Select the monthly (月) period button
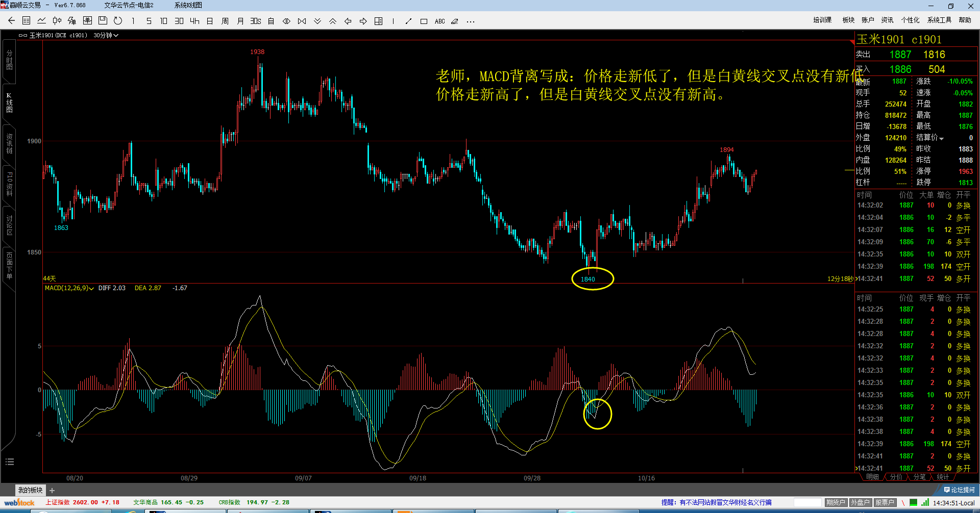The image size is (980, 513). click(x=240, y=21)
